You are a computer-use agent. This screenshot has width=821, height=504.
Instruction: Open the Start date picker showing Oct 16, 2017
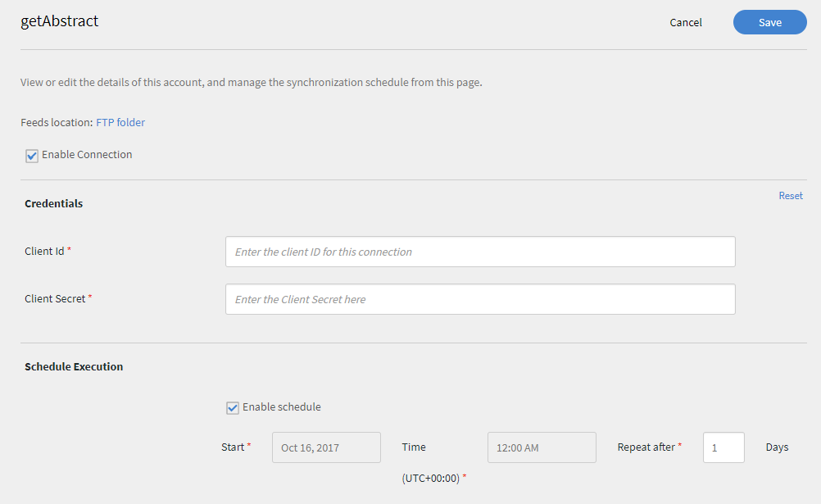[326, 447]
